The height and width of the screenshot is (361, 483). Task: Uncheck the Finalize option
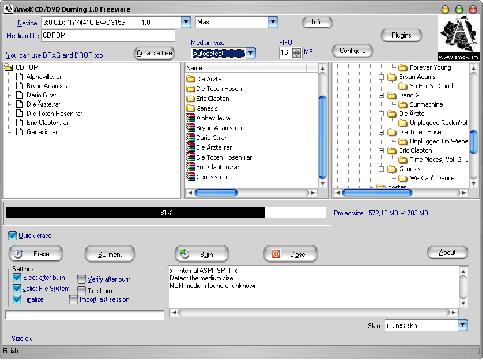coord(17,299)
